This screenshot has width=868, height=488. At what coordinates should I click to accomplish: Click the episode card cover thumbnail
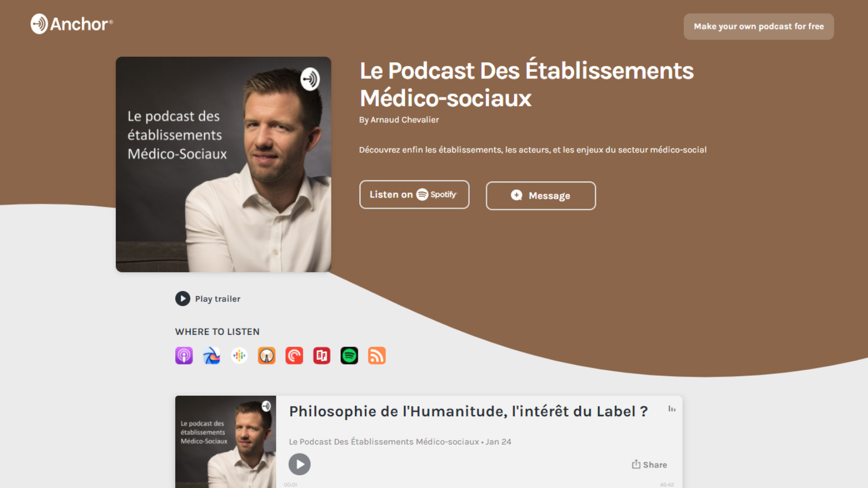click(x=225, y=442)
